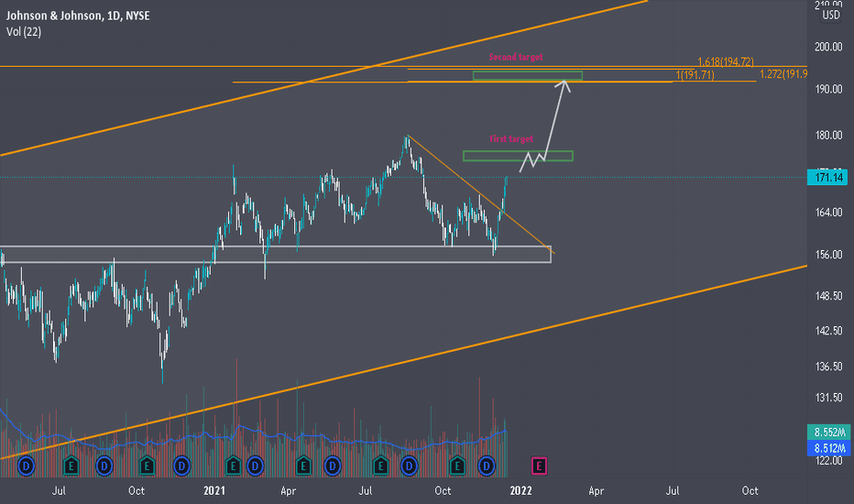Click the earnings E marker above Apr 2021

(x=303, y=466)
